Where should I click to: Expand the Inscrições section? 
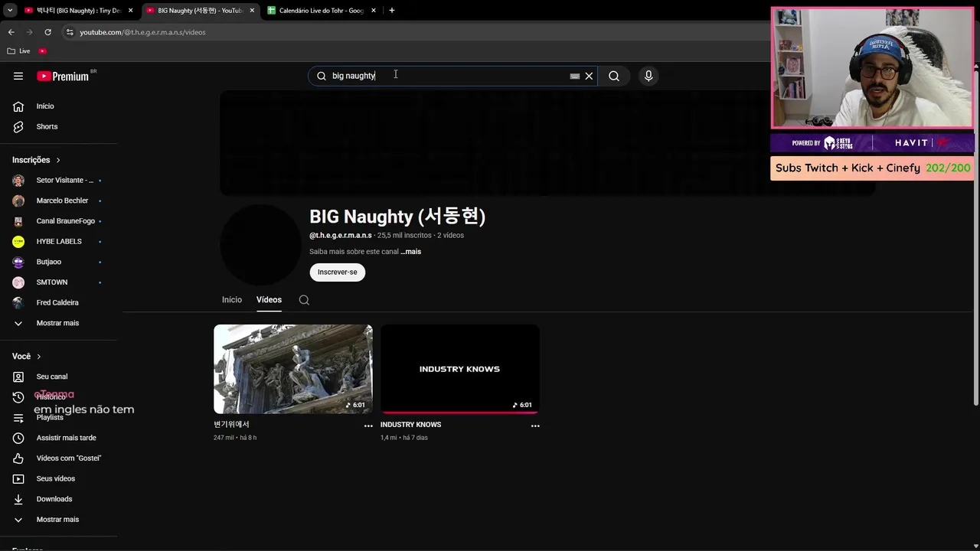click(x=36, y=160)
